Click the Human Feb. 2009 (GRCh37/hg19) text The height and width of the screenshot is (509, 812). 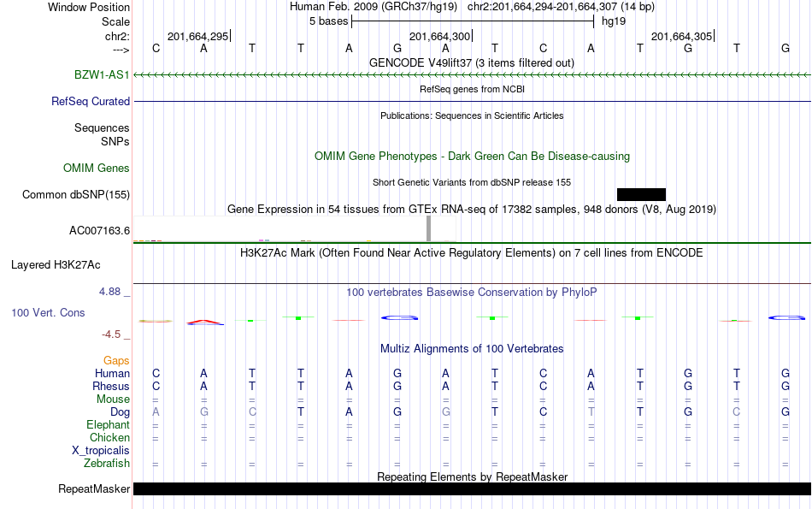click(x=374, y=7)
